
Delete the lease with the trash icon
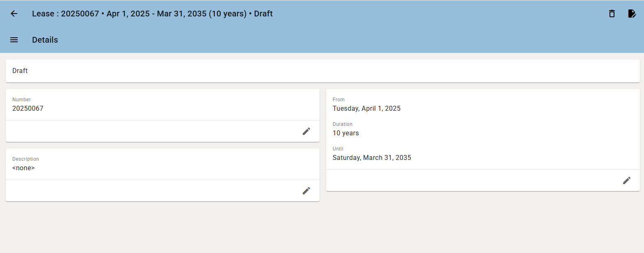tap(612, 14)
